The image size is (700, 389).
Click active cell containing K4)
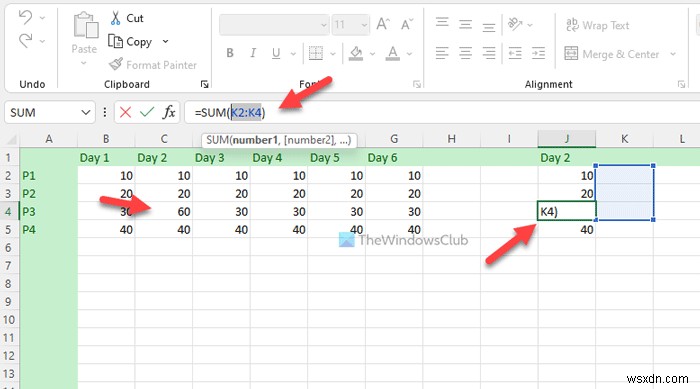(x=567, y=211)
